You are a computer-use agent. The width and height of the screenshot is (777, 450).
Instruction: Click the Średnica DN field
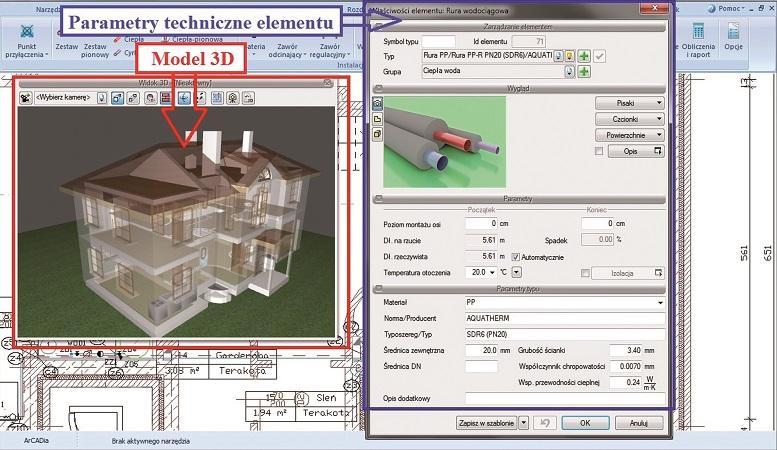481,366
